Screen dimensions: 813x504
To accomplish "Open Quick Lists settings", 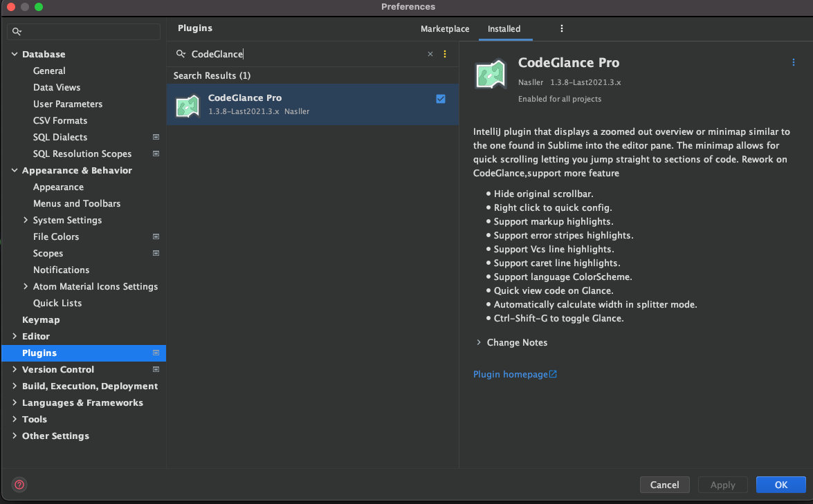I will pyautogui.click(x=57, y=303).
